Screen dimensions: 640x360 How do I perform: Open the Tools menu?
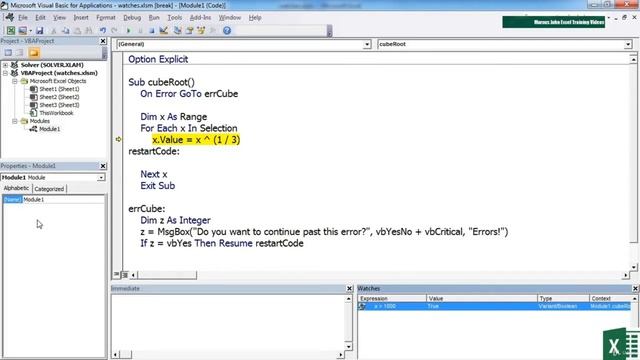(175, 18)
